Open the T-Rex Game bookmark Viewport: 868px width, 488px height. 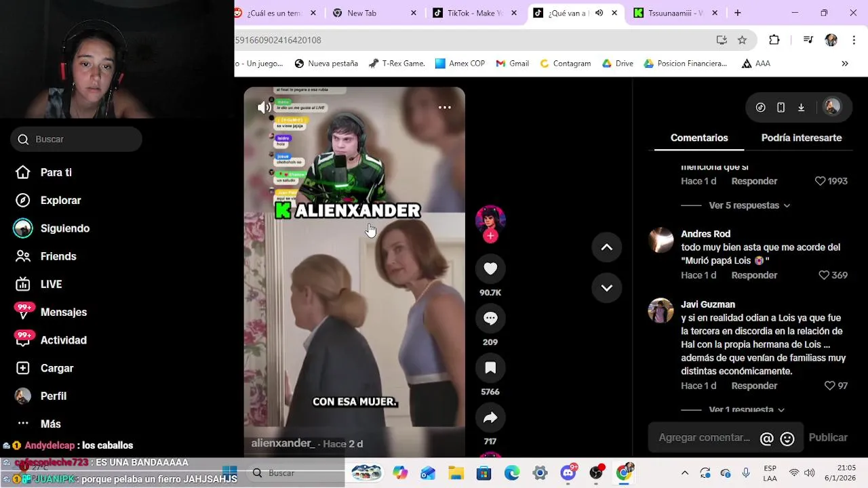397,64
